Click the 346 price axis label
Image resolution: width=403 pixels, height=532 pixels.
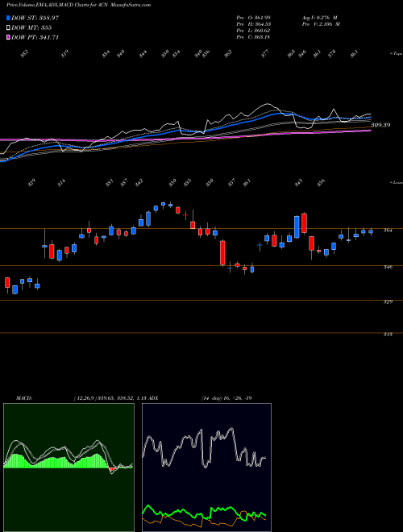coord(388,267)
